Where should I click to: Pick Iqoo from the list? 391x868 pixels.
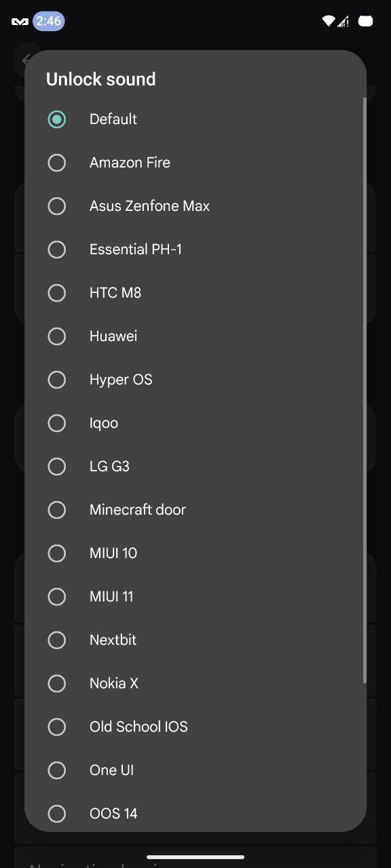pos(195,423)
